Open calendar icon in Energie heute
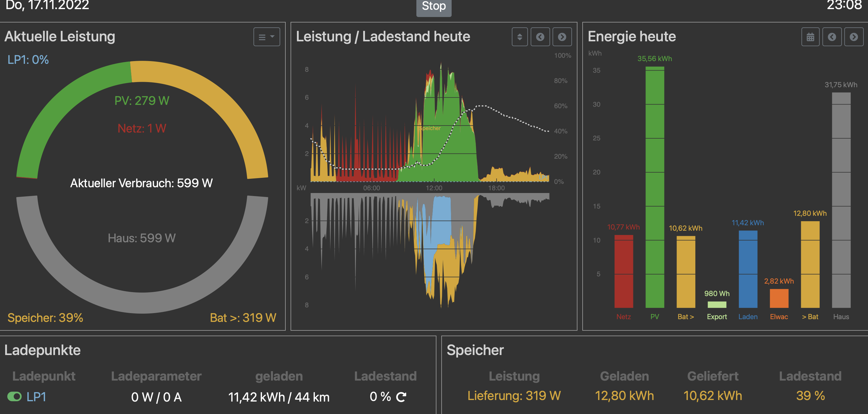 coord(810,37)
